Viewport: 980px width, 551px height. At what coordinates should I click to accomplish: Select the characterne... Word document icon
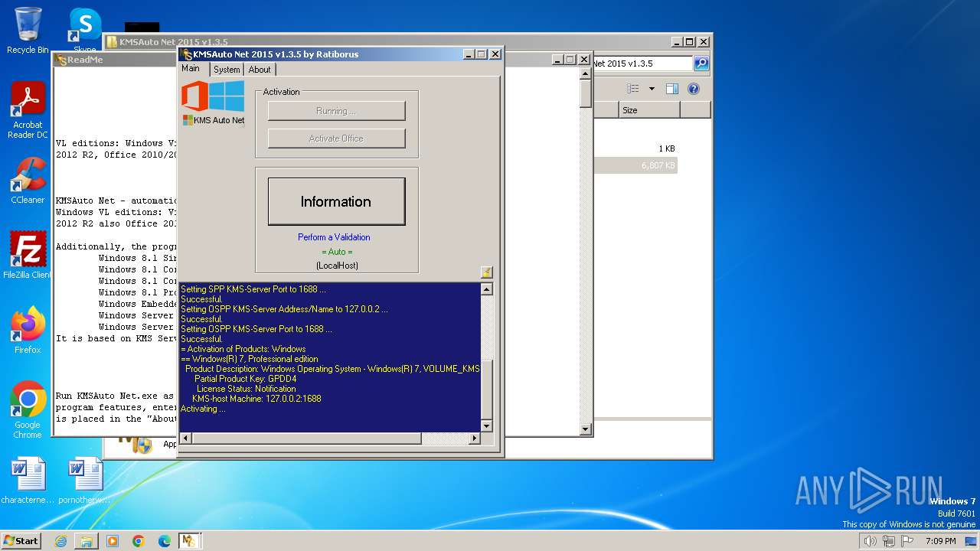coord(28,481)
